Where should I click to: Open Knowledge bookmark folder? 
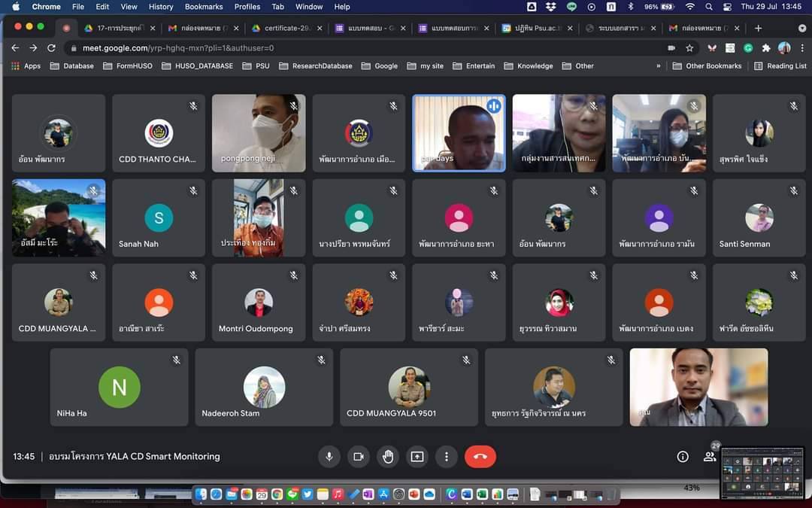tap(529, 65)
